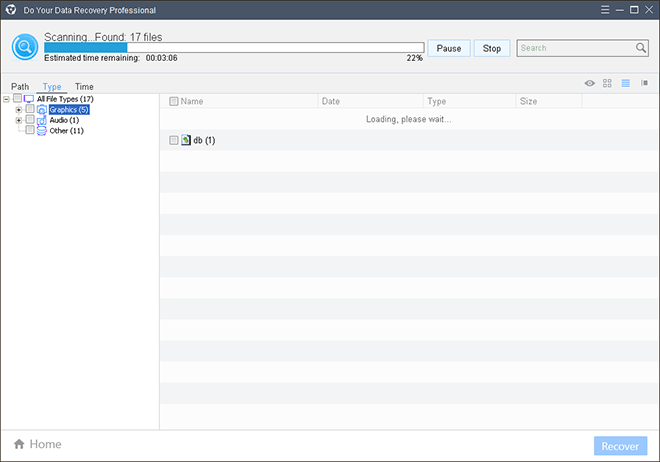The width and height of the screenshot is (660, 462).
Task: Select Other (11) tree item
Action: point(67,131)
